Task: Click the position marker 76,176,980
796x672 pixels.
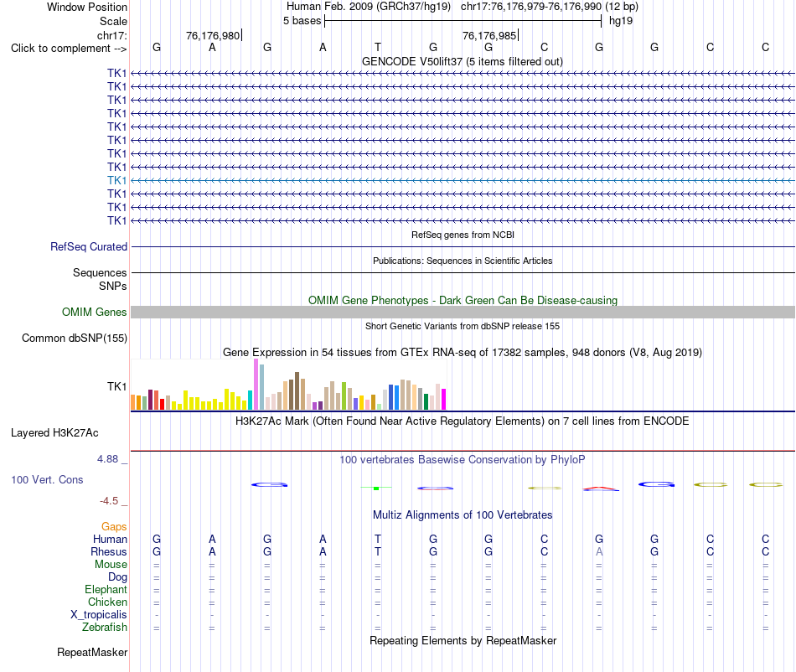Action: 213,35
